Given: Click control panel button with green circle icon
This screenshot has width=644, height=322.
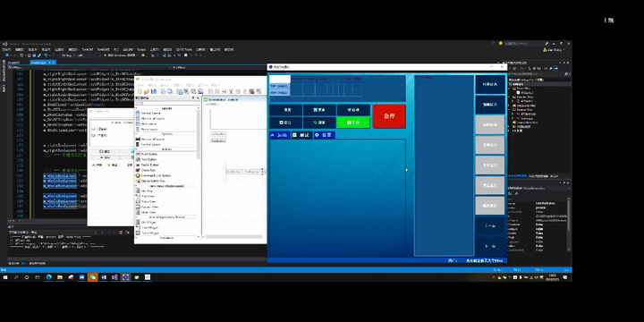Looking at the screenshot, I should tap(319, 123).
